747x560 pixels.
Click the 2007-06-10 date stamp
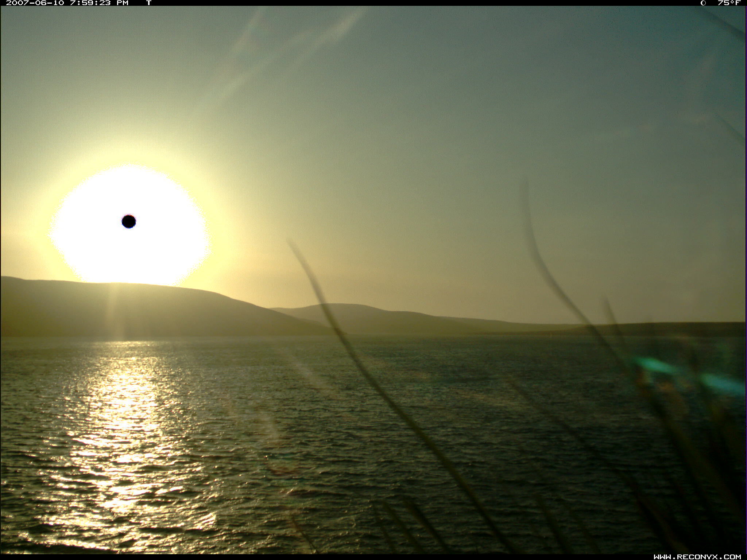(35, 3)
